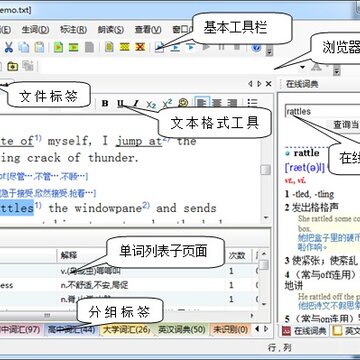Click the remove-highlight icon with red X
Viewport: 360px width, 360px height.
[140, 47]
